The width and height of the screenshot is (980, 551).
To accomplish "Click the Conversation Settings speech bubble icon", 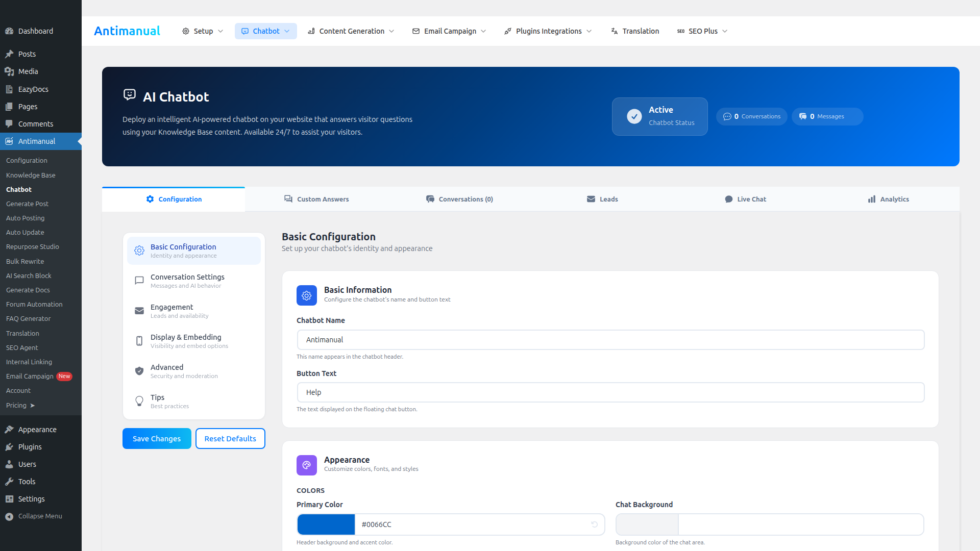I will [139, 280].
